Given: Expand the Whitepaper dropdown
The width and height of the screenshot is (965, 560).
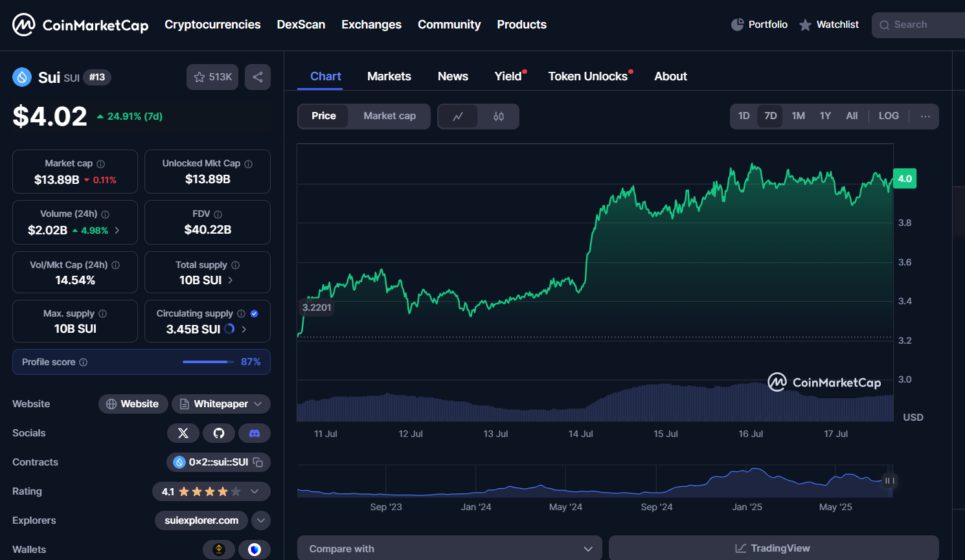Looking at the screenshot, I should coord(258,404).
